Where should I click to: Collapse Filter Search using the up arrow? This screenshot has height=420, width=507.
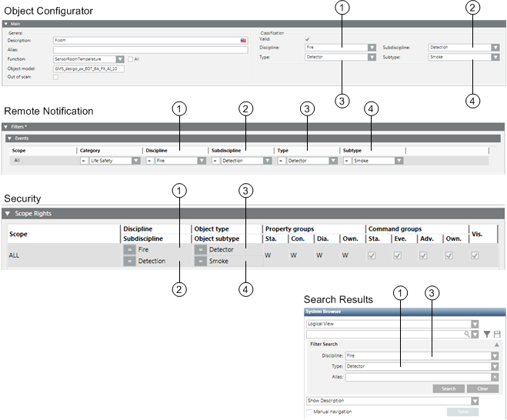tap(495, 345)
